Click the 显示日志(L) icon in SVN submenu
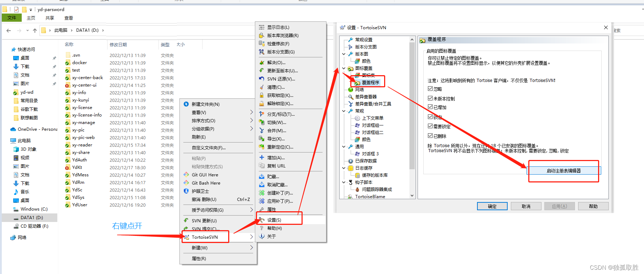This screenshot has height=274, width=644. click(262, 27)
